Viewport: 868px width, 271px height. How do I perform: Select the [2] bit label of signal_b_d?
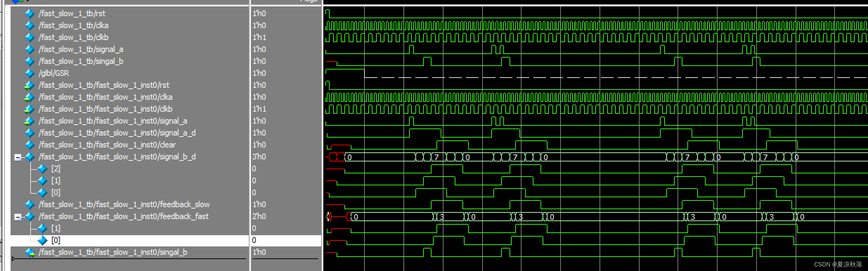(56, 168)
